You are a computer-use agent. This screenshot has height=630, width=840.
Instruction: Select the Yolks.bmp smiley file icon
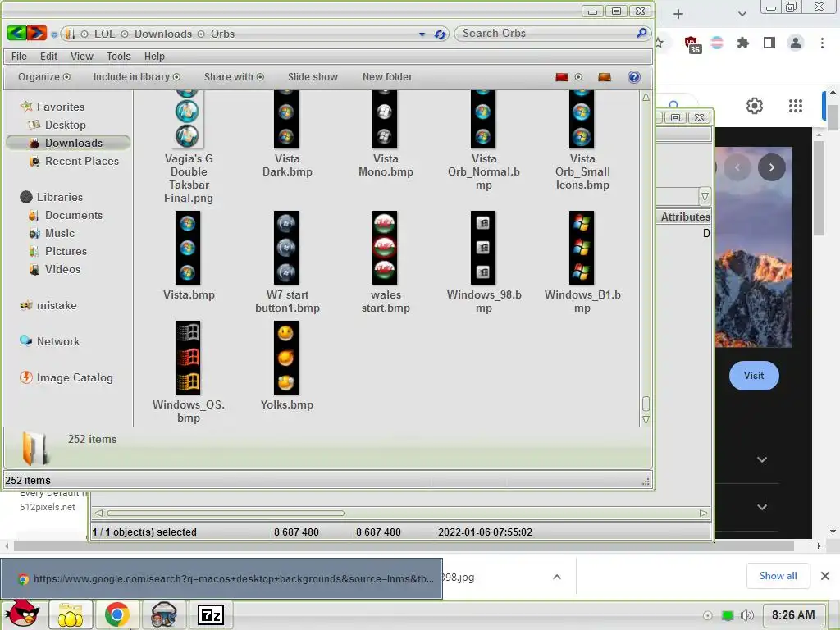(x=286, y=358)
